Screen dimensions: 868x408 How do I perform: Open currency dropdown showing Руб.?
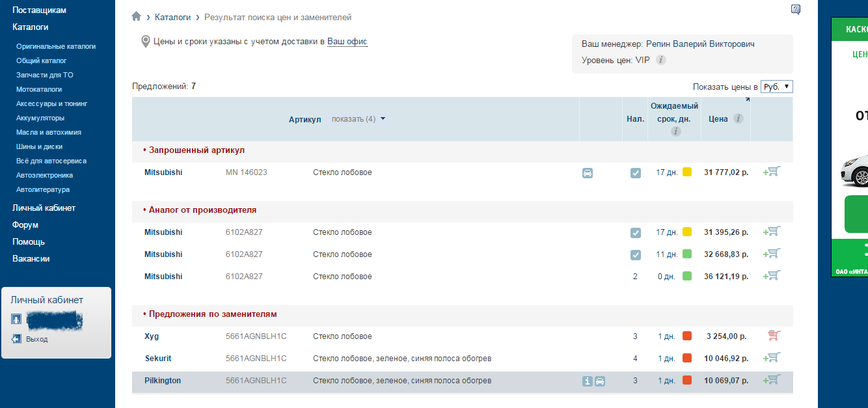pyautogui.click(x=777, y=87)
